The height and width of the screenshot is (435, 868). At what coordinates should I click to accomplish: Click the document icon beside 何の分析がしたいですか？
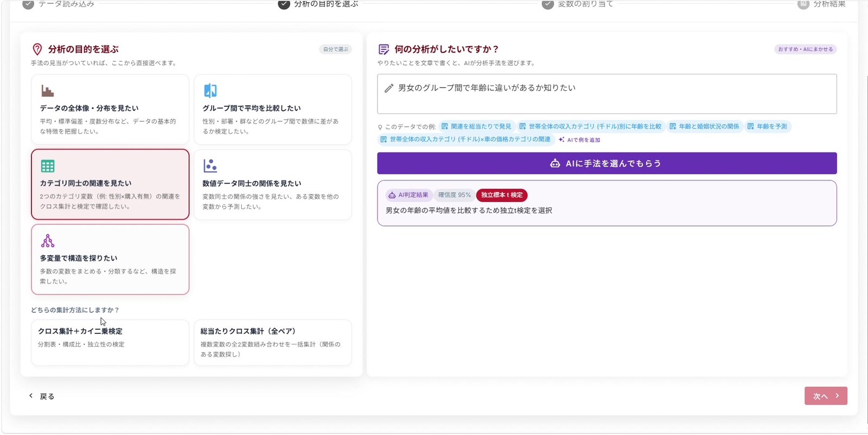tap(384, 49)
